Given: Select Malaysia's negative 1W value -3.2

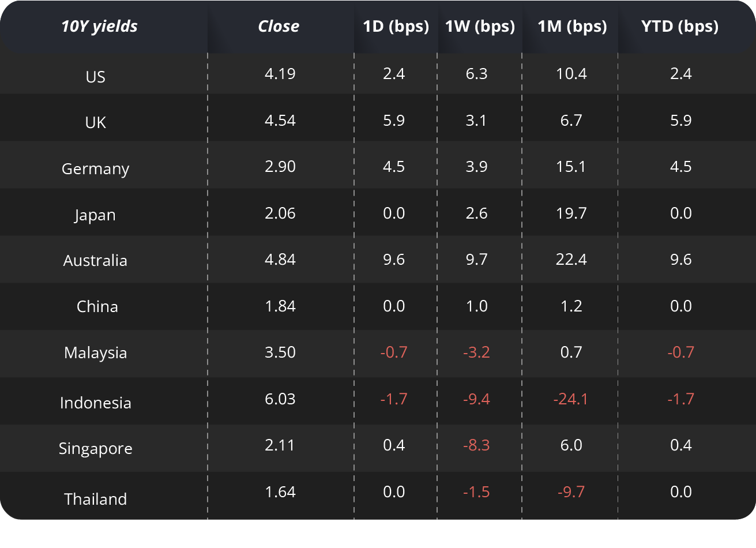Looking at the screenshot, I should point(476,352).
